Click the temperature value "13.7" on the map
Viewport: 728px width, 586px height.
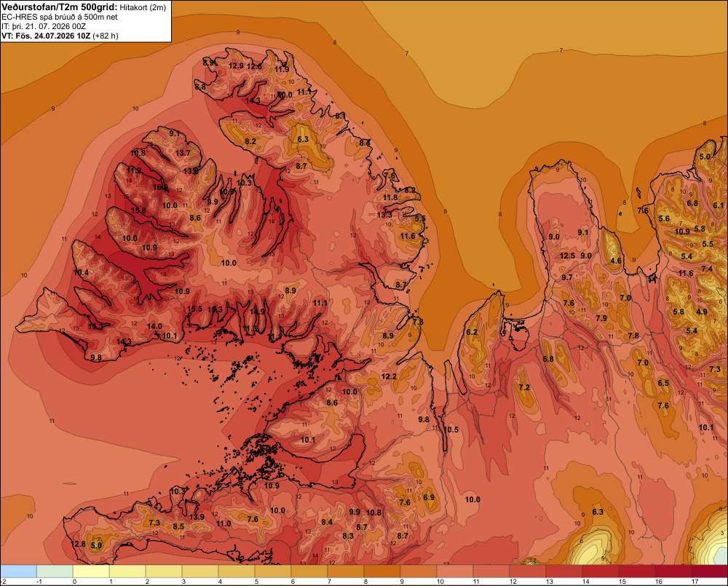183,153
